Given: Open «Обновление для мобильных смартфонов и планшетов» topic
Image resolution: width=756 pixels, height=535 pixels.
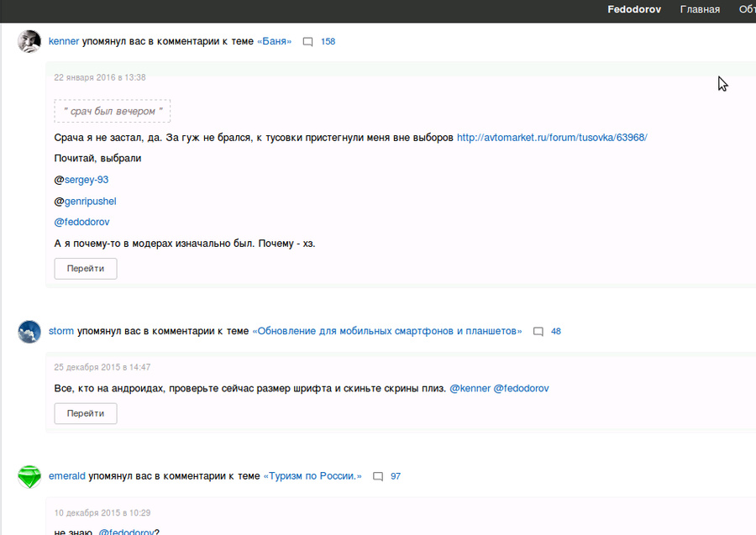Looking at the screenshot, I should (x=387, y=331).
